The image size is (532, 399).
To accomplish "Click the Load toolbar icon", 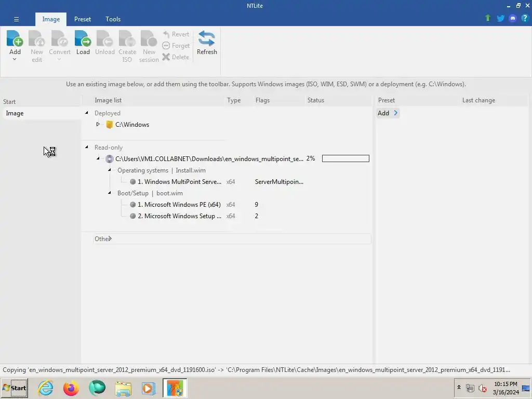I will [83, 38].
